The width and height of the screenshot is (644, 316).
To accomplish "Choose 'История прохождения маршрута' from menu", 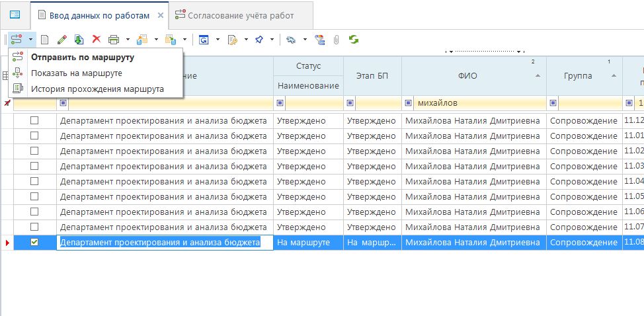I will pos(97,89).
